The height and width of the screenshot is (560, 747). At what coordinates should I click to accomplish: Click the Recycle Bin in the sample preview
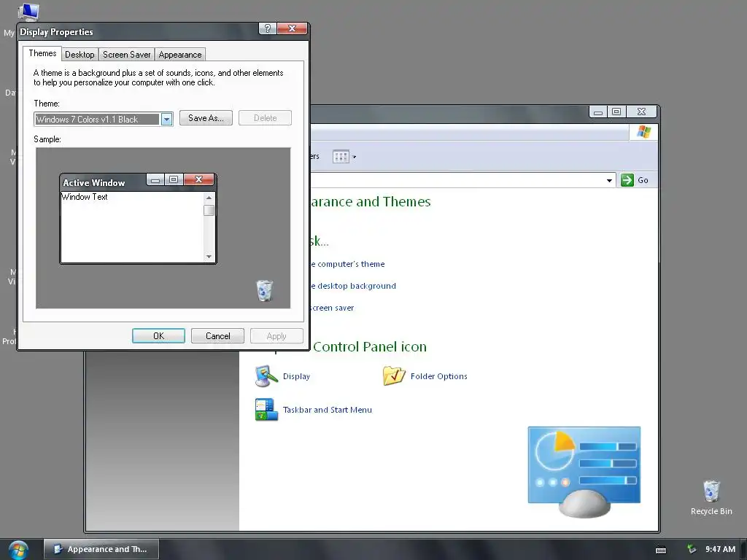point(265,290)
